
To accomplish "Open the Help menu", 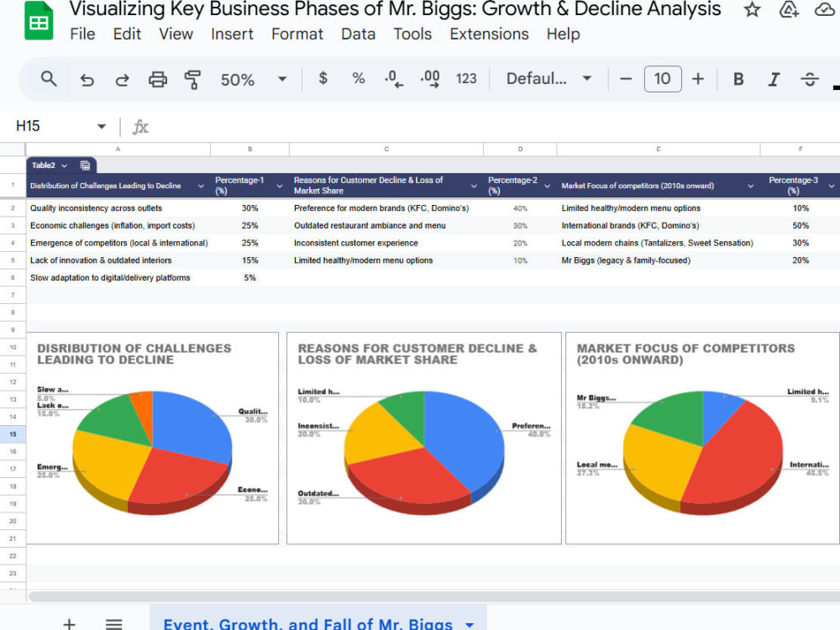I will click(563, 34).
